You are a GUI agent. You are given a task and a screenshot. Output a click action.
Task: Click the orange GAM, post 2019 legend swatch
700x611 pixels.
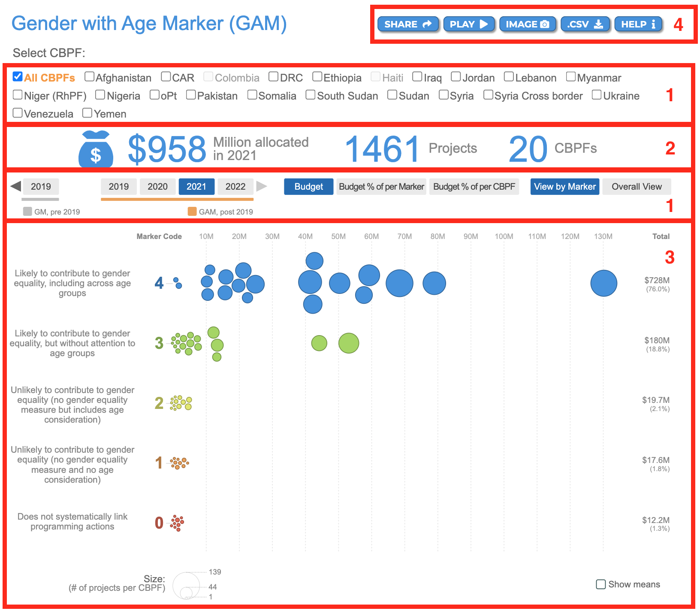click(x=192, y=211)
